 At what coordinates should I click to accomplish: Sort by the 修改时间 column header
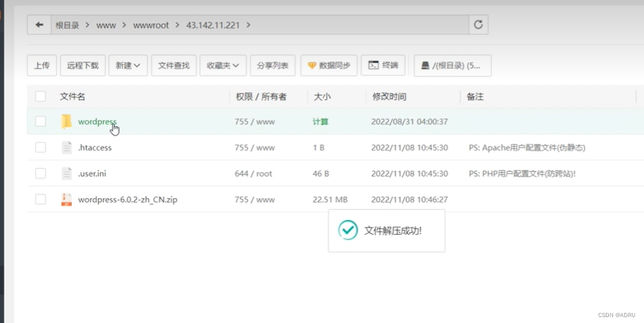389,96
